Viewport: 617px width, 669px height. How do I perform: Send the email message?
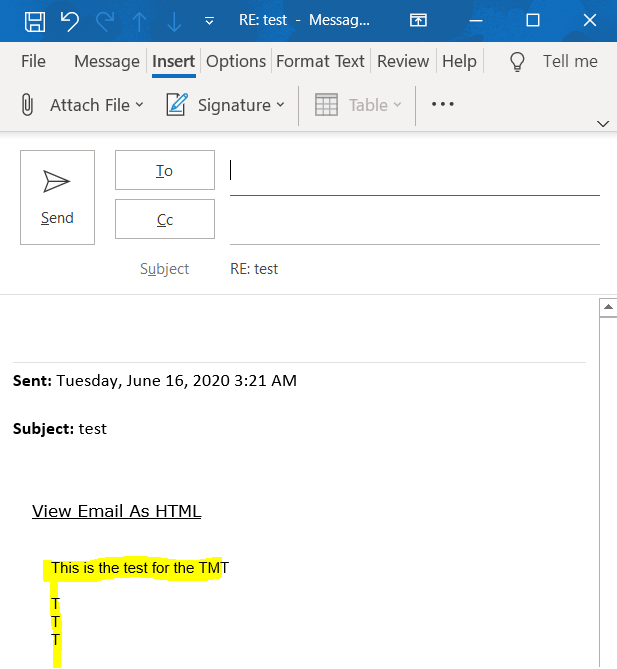click(x=57, y=197)
